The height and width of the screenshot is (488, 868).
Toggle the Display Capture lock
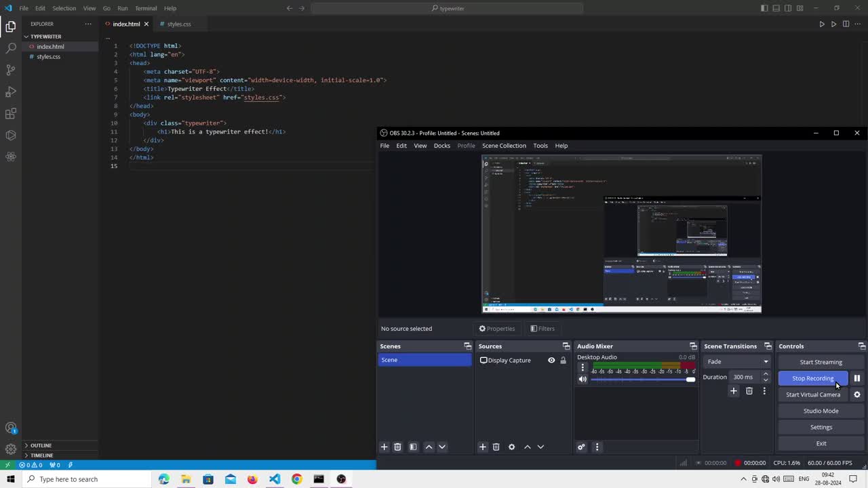(563, 361)
